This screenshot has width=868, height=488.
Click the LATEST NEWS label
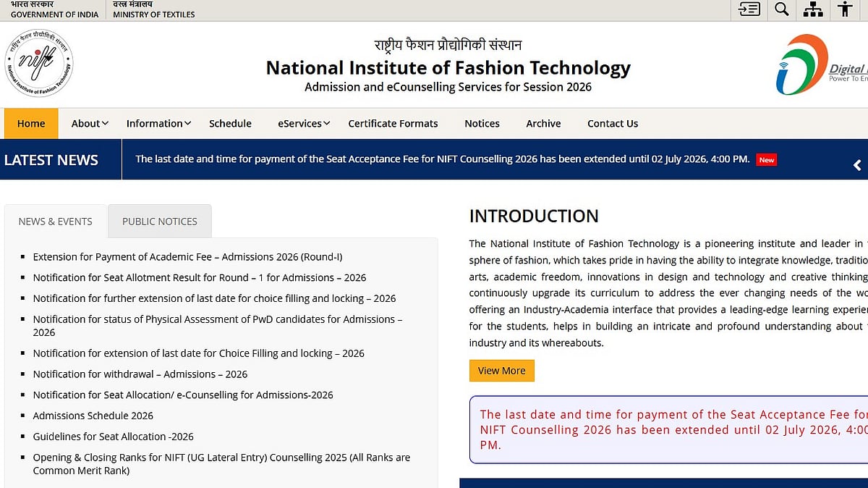(51, 160)
